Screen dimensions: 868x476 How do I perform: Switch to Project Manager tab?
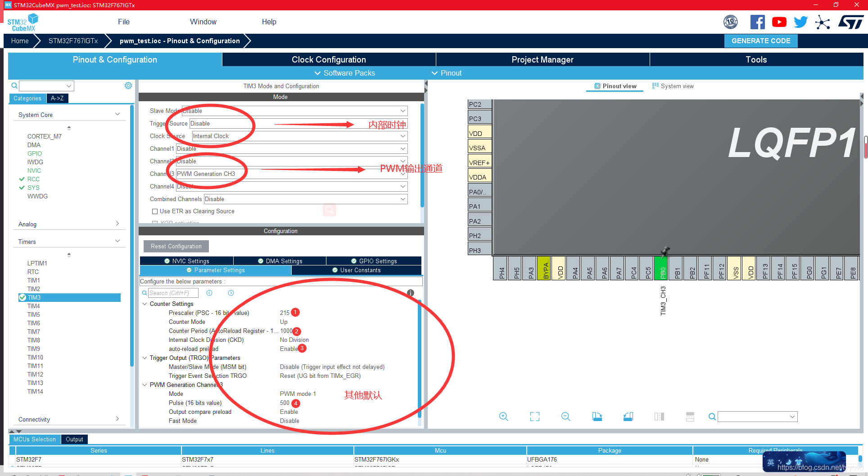[542, 59]
